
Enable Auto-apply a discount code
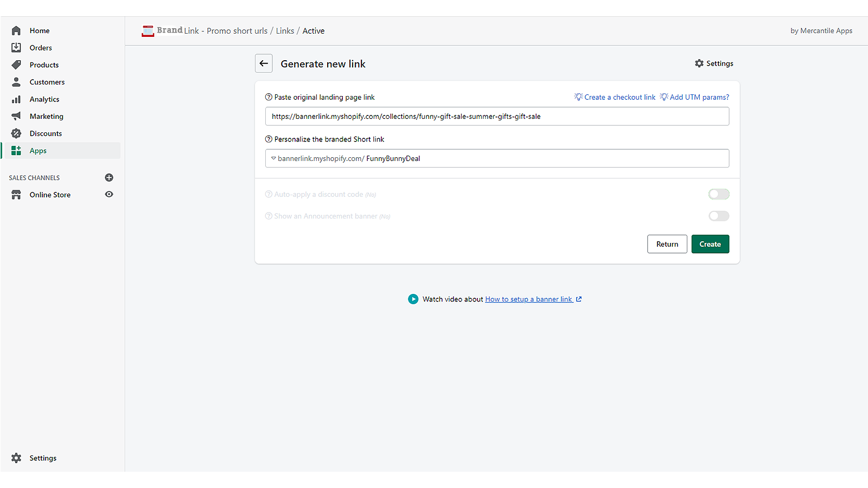coord(718,194)
